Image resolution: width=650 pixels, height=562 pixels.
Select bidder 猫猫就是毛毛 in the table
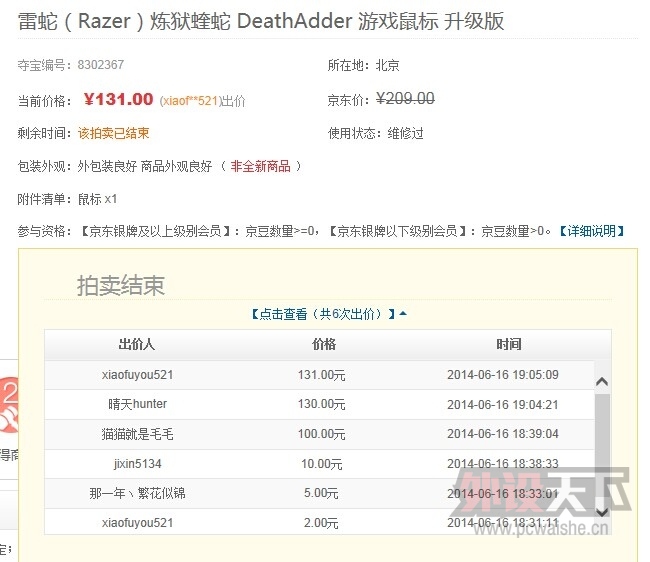[137, 434]
